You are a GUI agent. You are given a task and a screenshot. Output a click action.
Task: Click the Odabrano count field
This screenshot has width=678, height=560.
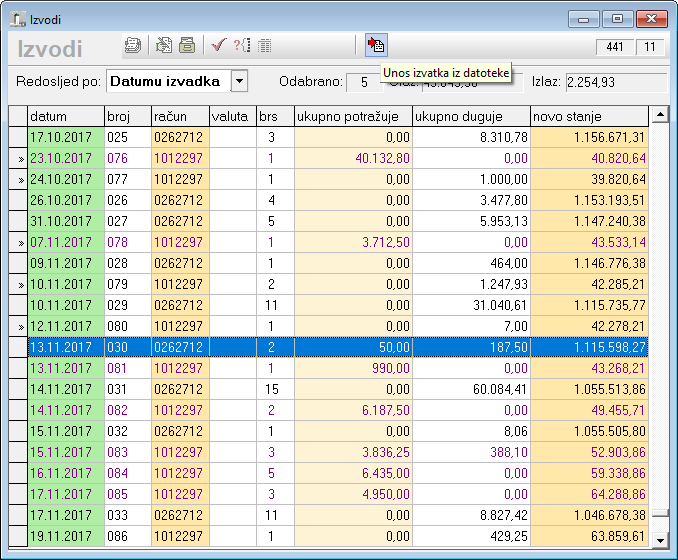click(x=364, y=82)
